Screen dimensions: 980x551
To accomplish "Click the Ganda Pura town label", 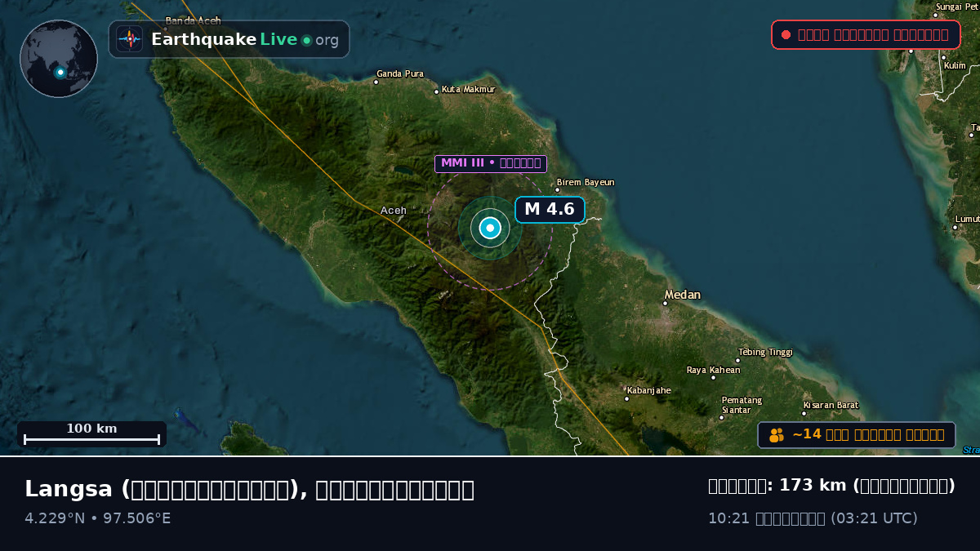I will tap(400, 73).
